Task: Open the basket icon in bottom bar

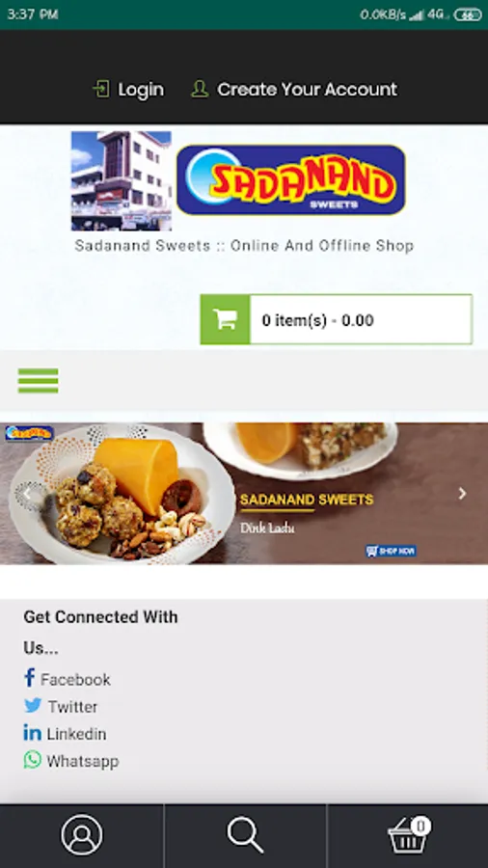Action: (409, 835)
